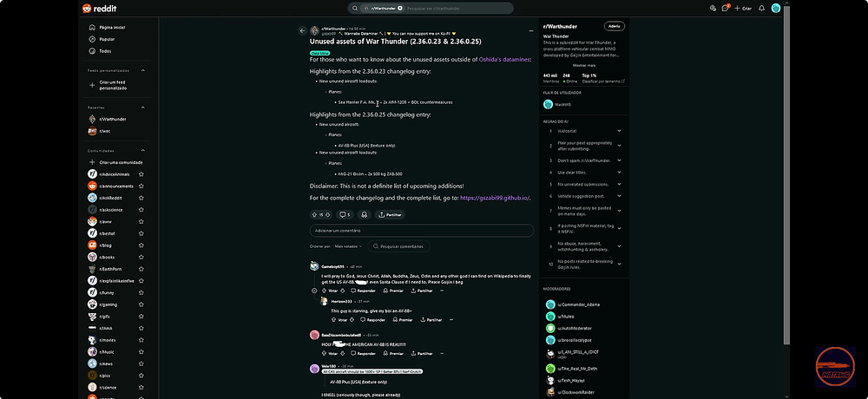
Task: Upvote the Unused assets post
Action: click(x=314, y=215)
